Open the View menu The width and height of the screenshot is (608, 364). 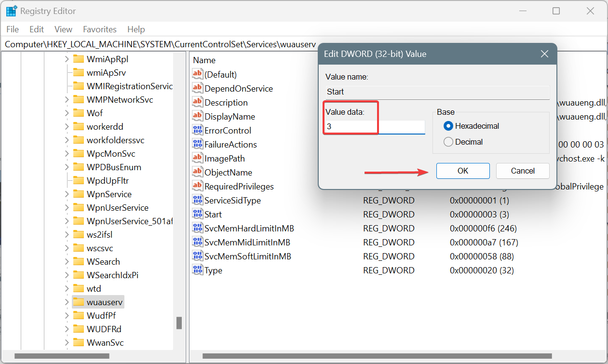click(63, 29)
